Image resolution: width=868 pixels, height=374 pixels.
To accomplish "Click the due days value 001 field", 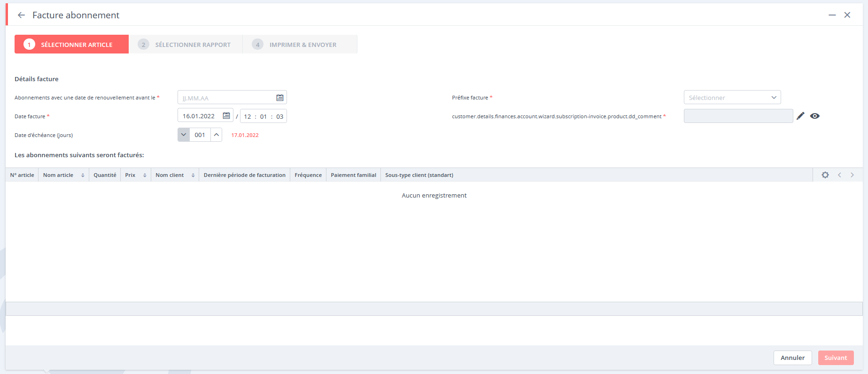I will pos(200,135).
